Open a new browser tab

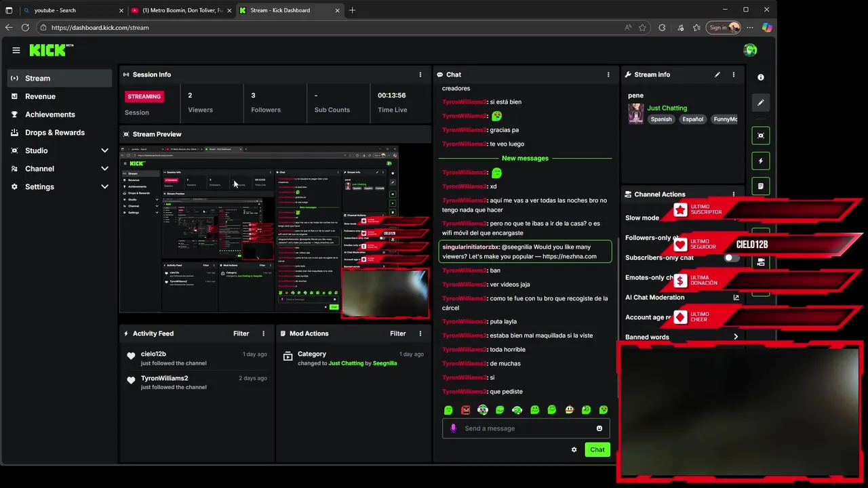tap(352, 10)
